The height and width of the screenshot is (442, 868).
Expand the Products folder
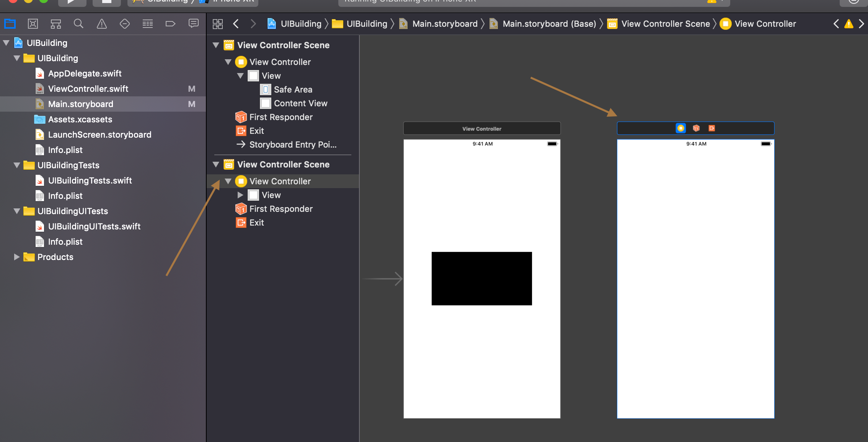(17, 257)
